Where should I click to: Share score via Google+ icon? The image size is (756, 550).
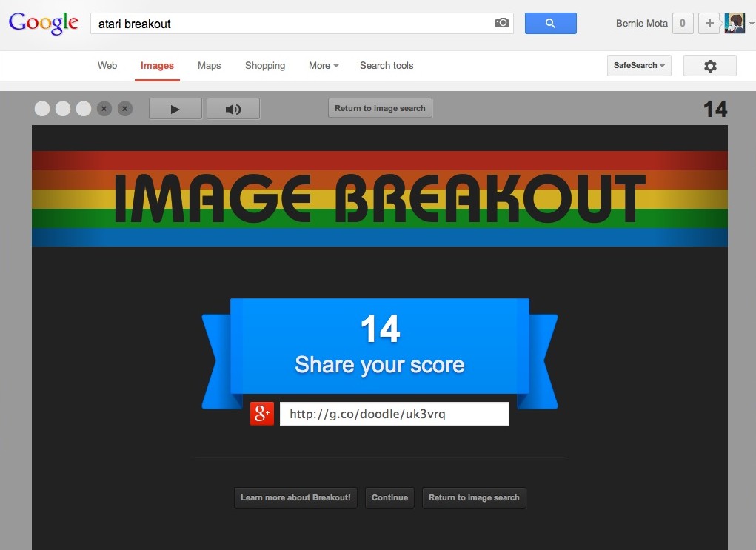point(262,414)
